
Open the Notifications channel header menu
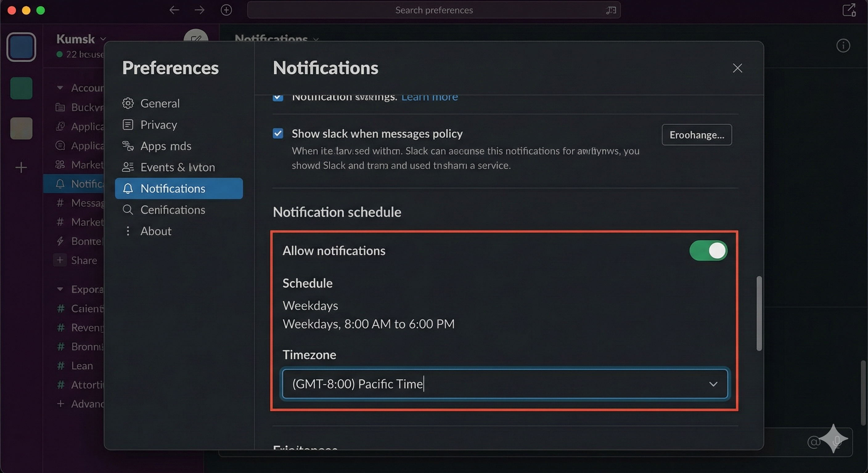click(316, 40)
